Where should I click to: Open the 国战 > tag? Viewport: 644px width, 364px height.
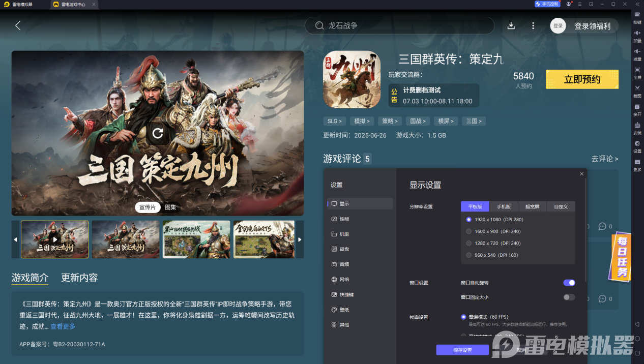418,121
